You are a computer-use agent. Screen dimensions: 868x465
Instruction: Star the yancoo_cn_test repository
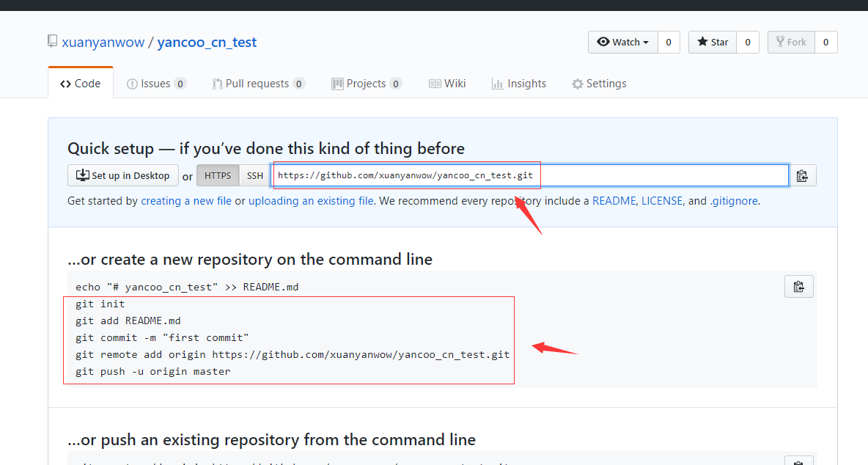pyautogui.click(x=713, y=42)
